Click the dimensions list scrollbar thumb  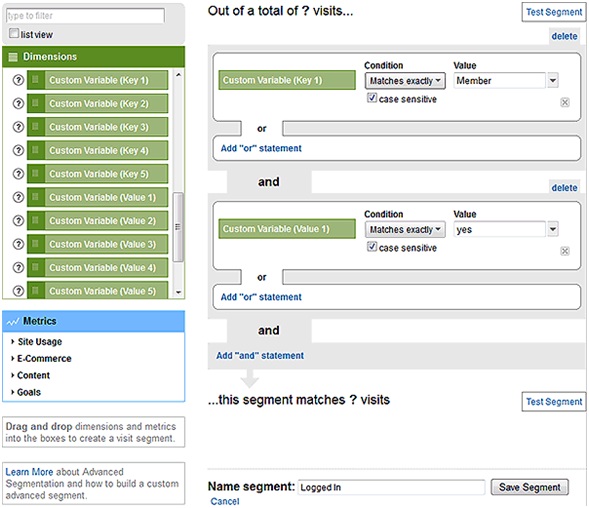point(178,227)
